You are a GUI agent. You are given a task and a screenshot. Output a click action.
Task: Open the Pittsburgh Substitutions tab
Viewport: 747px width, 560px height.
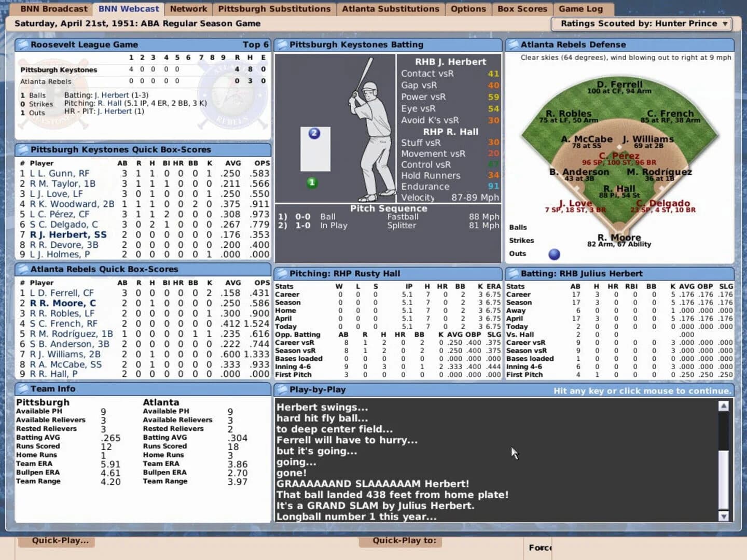tap(274, 8)
